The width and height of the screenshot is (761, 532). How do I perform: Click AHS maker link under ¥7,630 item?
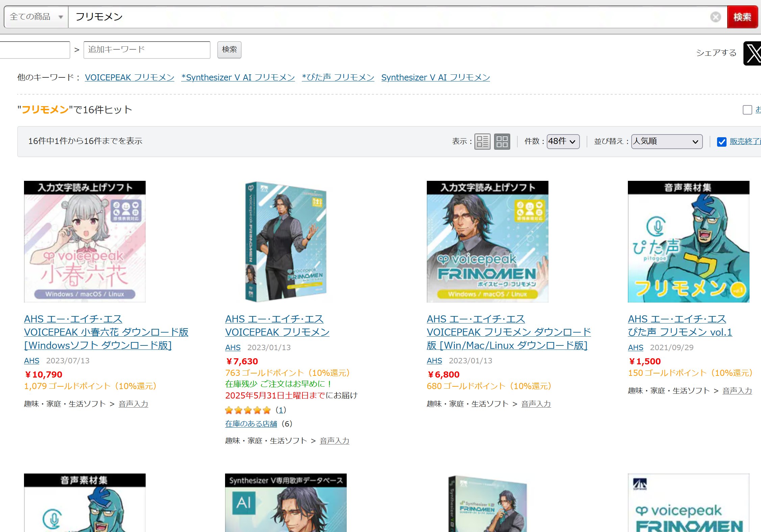pyautogui.click(x=233, y=347)
